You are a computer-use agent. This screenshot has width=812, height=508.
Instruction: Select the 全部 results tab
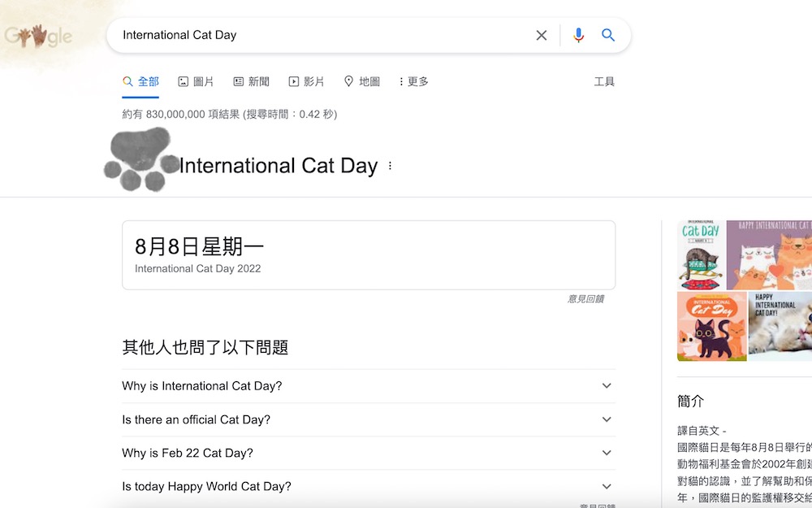(x=140, y=81)
